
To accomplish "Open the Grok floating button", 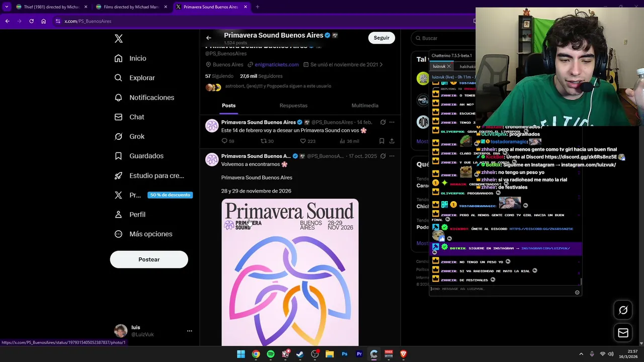I will pos(623,310).
